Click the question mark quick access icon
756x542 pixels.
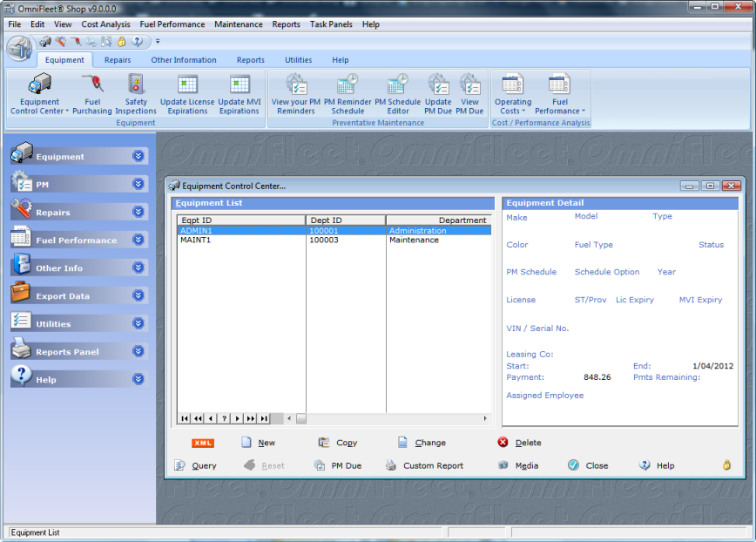tap(138, 42)
